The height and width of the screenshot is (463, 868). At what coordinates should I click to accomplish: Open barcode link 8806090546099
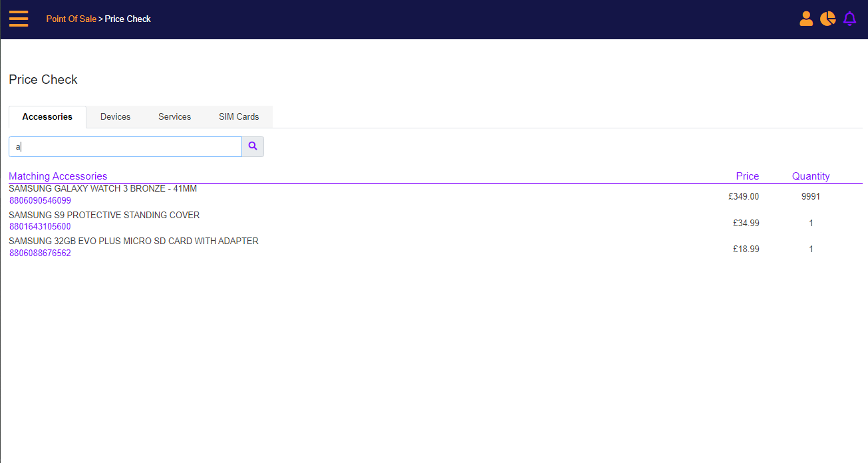(40, 200)
